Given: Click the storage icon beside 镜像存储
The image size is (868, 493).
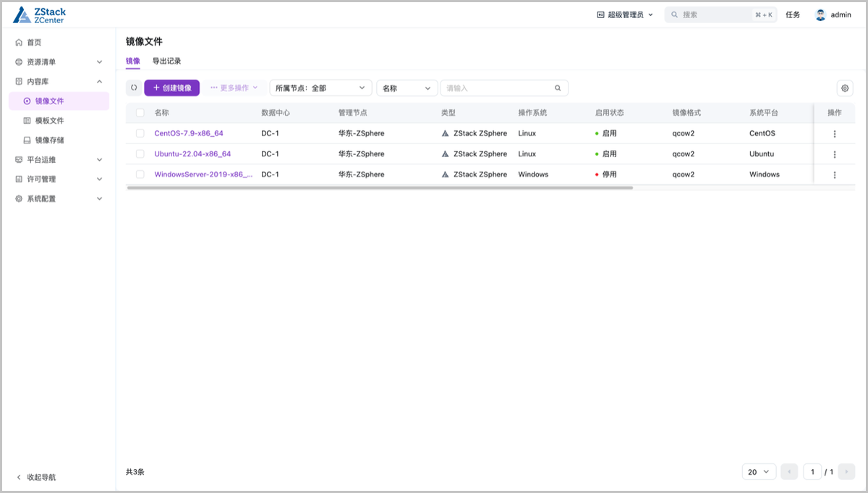Looking at the screenshot, I should [27, 140].
